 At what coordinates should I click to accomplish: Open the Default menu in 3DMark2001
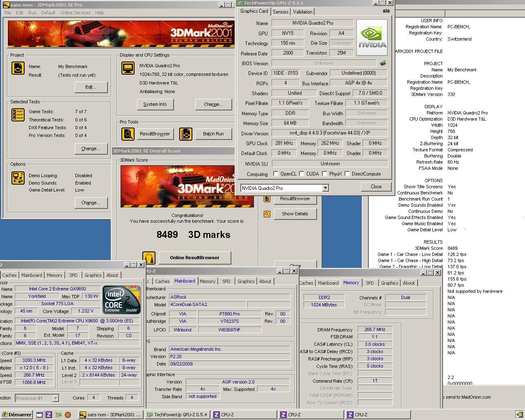[x=48, y=13]
